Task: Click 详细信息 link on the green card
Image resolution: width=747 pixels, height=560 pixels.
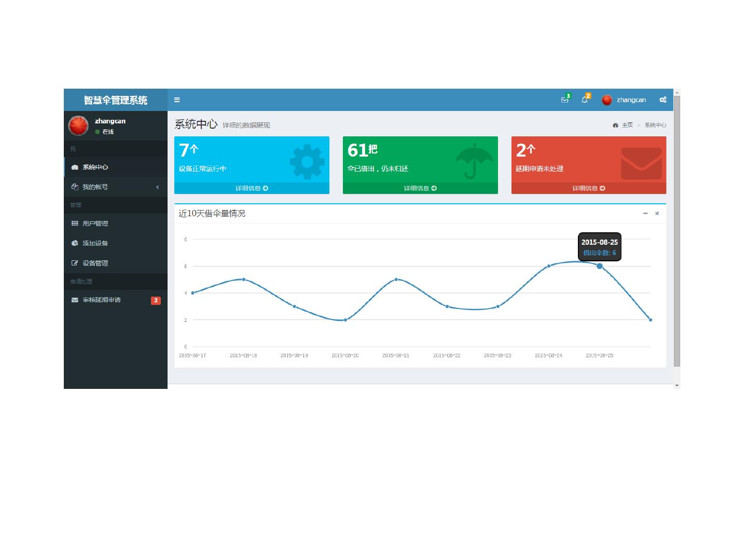Action: click(420, 188)
